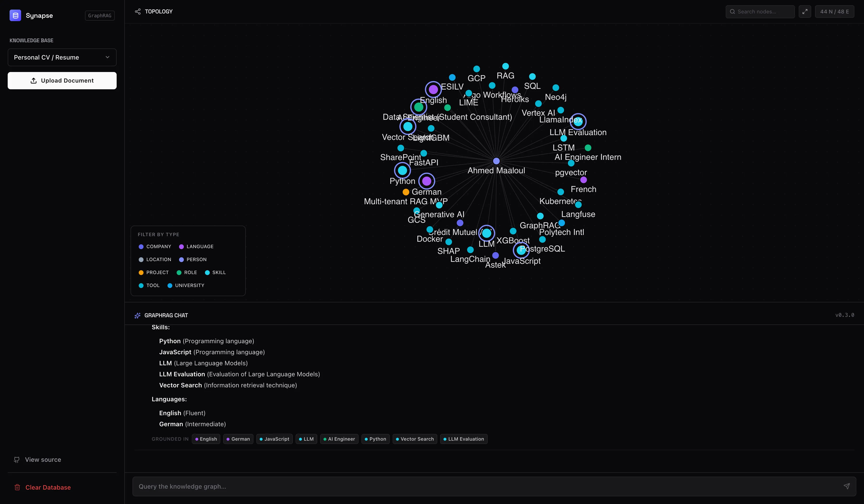
Task: Select the Vector Search highlighted node
Action: click(408, 126)
